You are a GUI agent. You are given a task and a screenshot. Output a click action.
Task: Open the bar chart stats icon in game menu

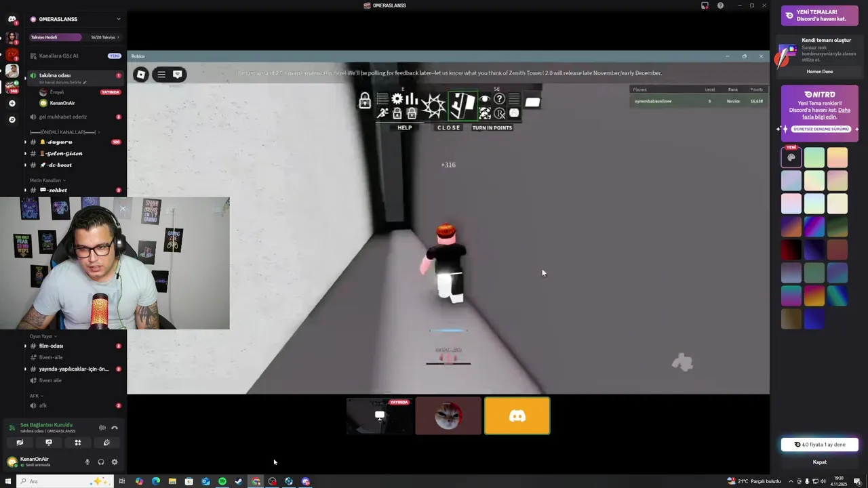pyautogui.click(x=412, y=99)
